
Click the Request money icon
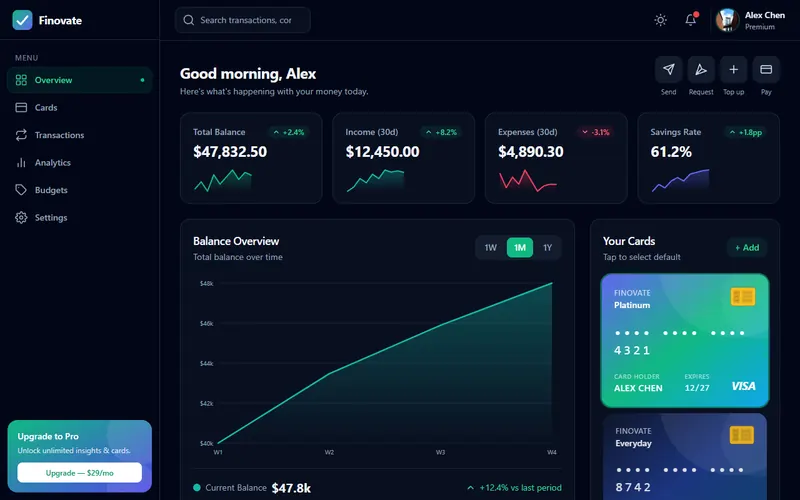701,69
